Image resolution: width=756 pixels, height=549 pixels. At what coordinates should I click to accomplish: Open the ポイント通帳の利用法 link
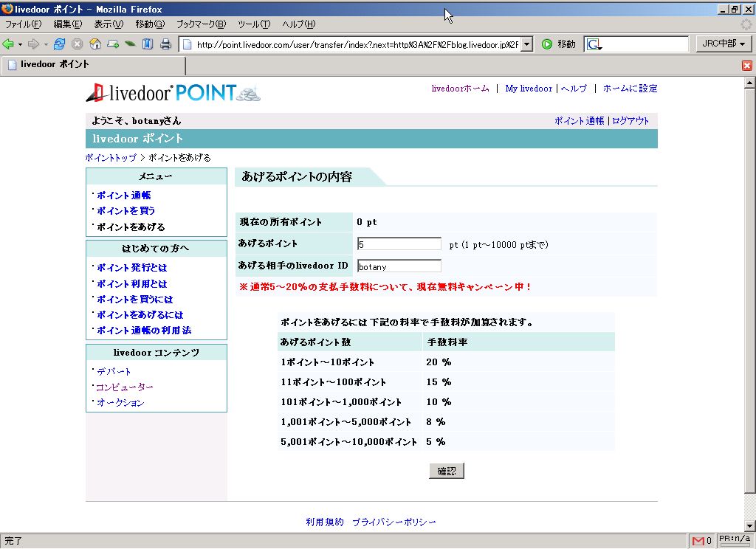pos(144,330)
